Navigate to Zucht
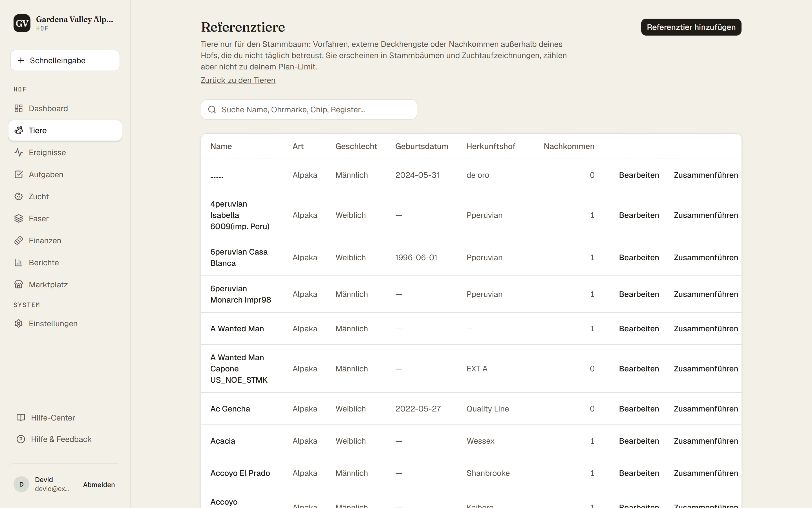 [x=65, y=196]
